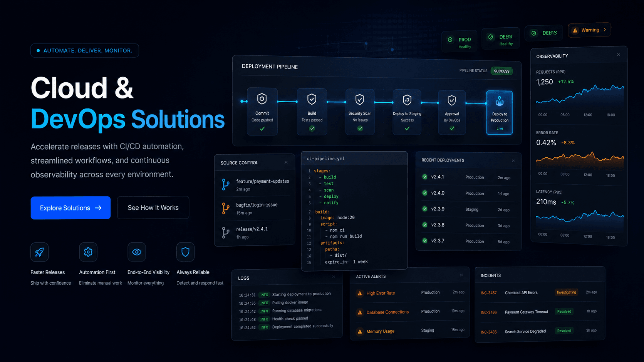Click the 1,250 requests value
644x362 pixels.
[544, 82]
